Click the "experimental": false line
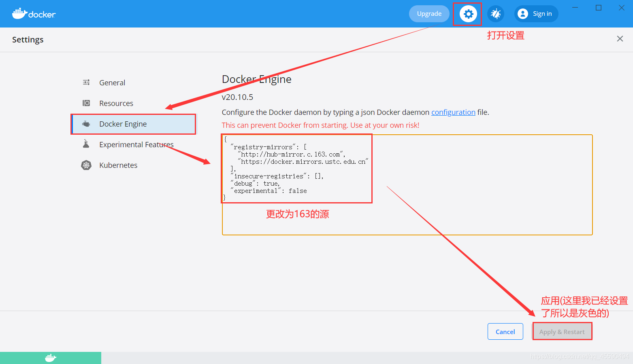The image size is (633, 364). tap(269, 191)
